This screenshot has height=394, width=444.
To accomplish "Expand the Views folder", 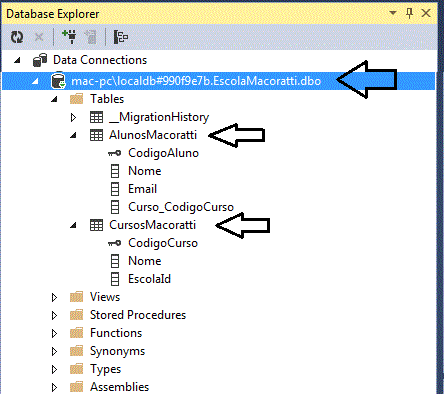I will [x=54, y=297].
